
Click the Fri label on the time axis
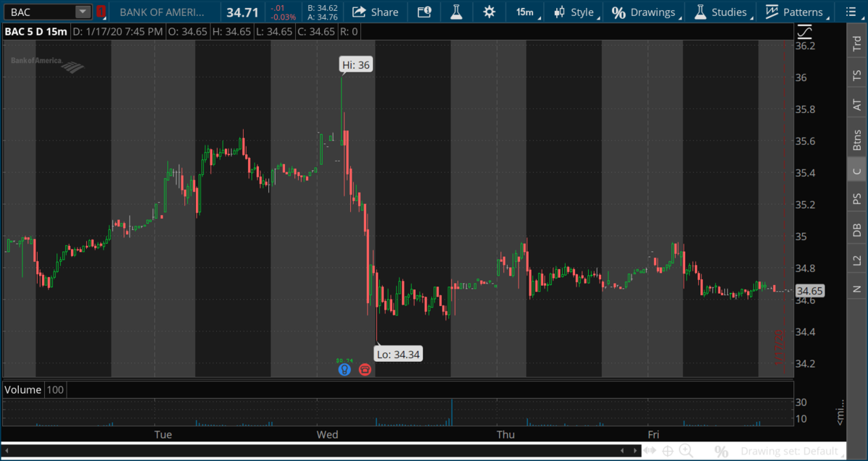coord(653,434)
